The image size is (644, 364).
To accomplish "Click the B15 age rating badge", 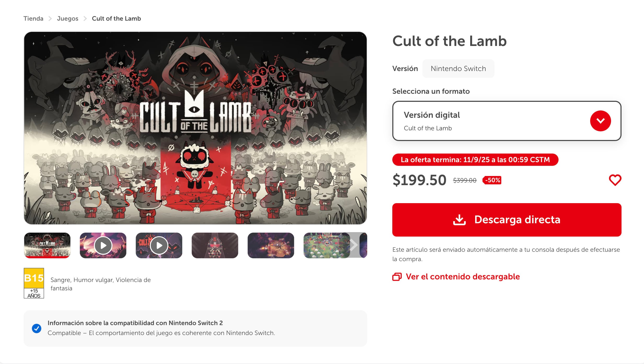I will (x=34, y=283).
